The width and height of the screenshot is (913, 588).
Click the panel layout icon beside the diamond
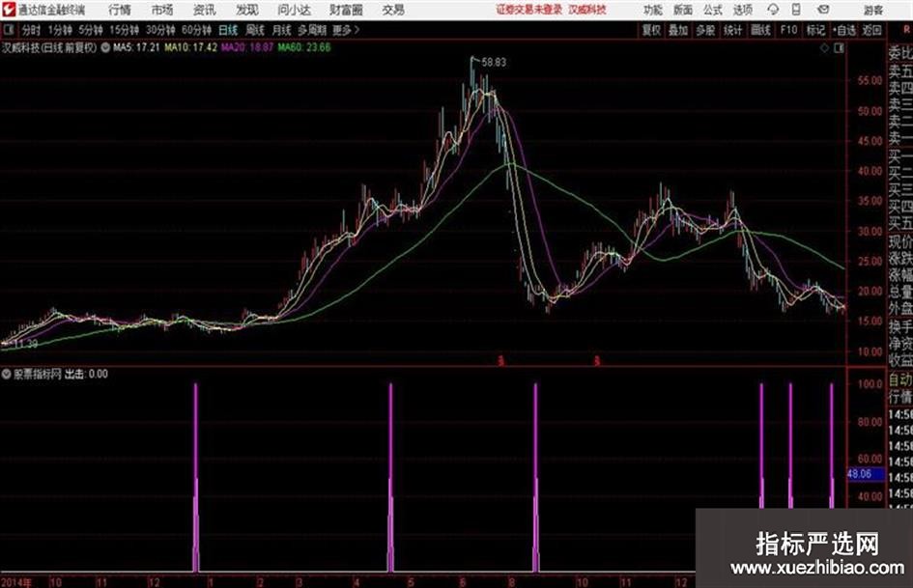tap(839, 48)
